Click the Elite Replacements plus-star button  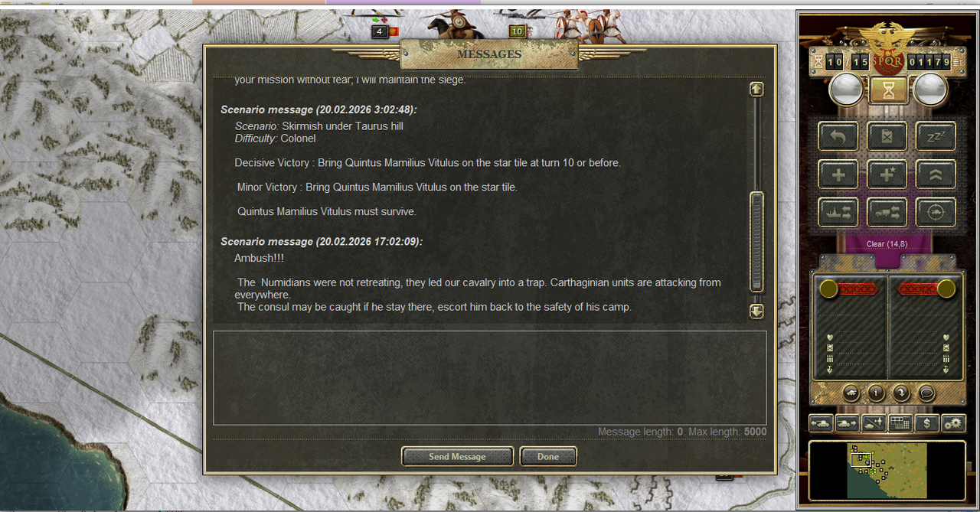pos(887,174)
